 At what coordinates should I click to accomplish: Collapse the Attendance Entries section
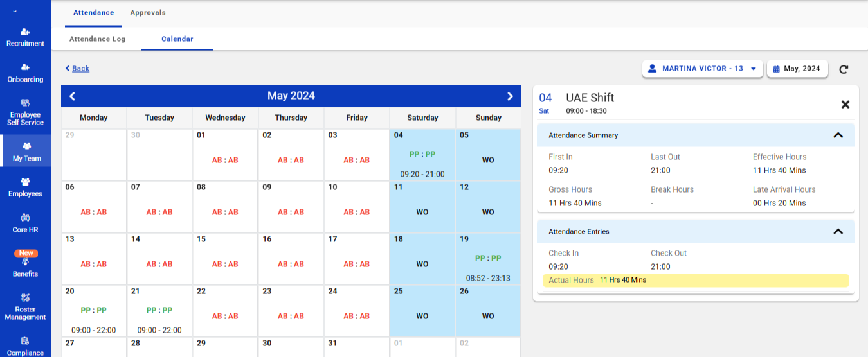click(x=838, y=232)
